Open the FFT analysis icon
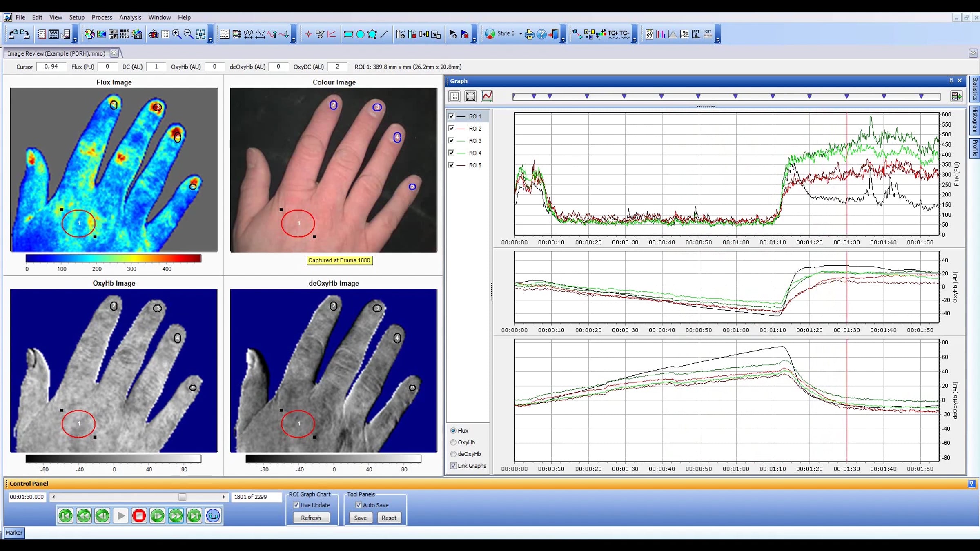This screenshot has height=551, width=980. click(696, 34)
